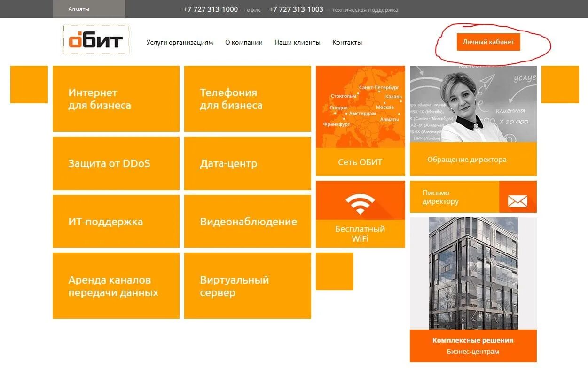Open Контакты page

coord(347,42)
